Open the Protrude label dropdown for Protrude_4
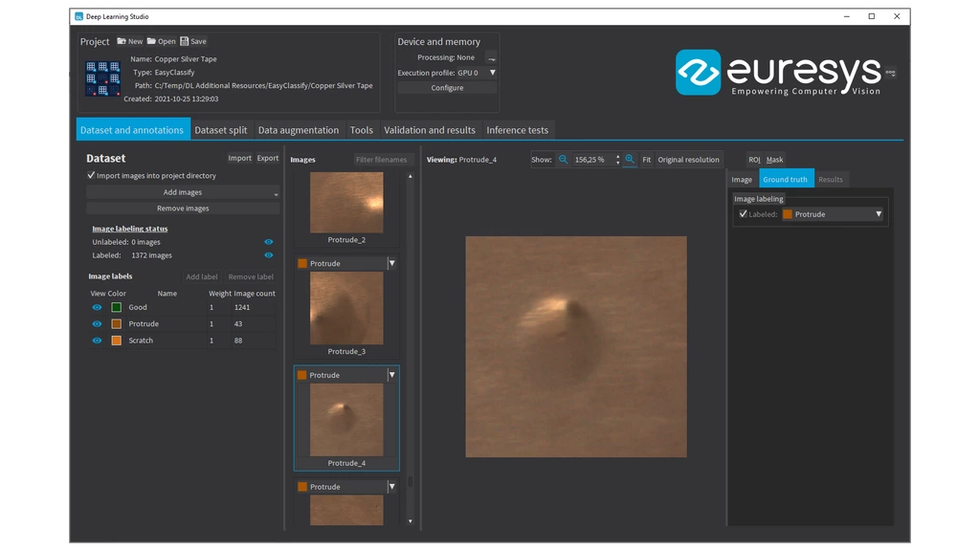980x551 pixels. click(392, 374)
